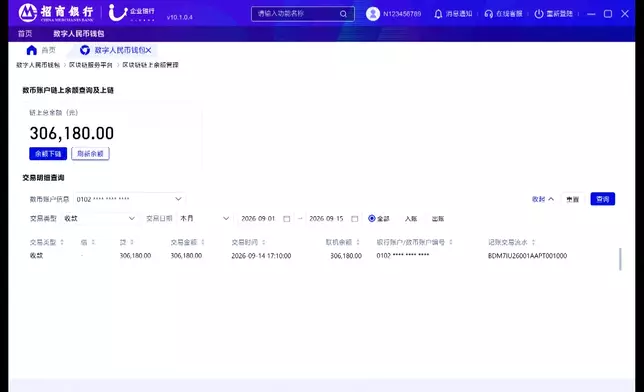Open the 交易类型 收款 dropdown
Screen dimensions: 644x392
[x=99, y=218]
